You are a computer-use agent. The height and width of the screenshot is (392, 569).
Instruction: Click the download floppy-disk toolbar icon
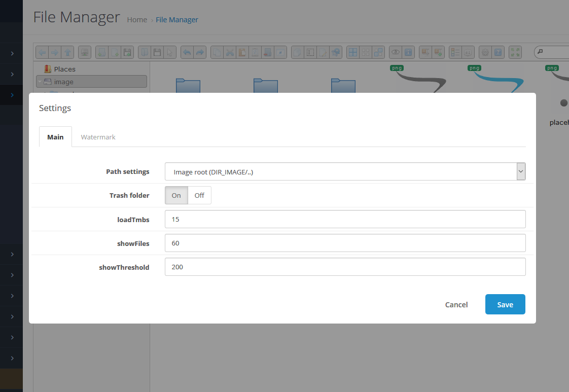157,53
